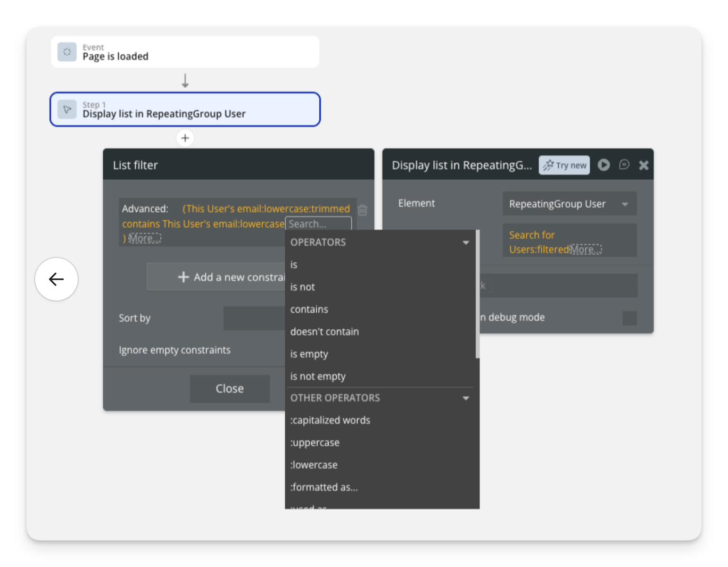Image resolution: width=728 pixels, height=567 pixels.
Task: Pick the ':lowercase' operator option
Action: pos(314,465)
